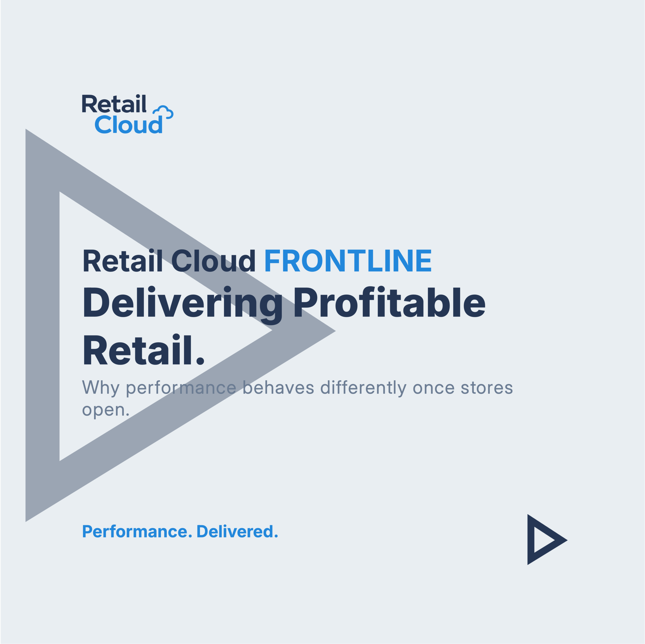Viewport: 645px width, 644px height.
Task: Click the blue word FRONTLINE
Action: click(348, 261)
